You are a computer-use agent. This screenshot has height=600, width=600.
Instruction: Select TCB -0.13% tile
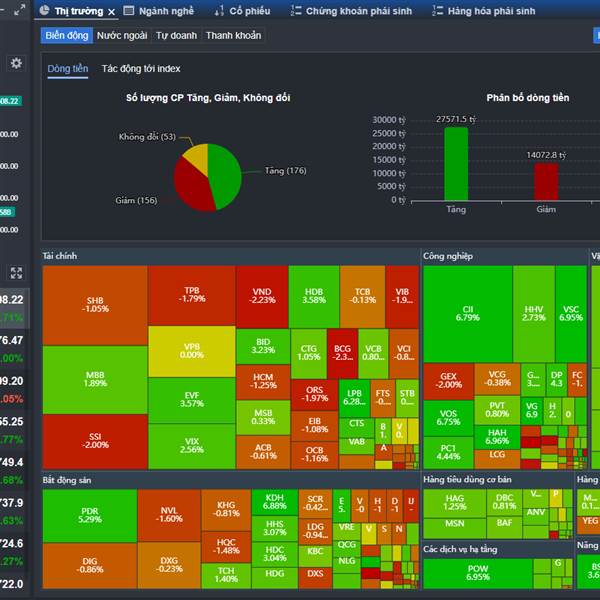(x=362, y=297)
